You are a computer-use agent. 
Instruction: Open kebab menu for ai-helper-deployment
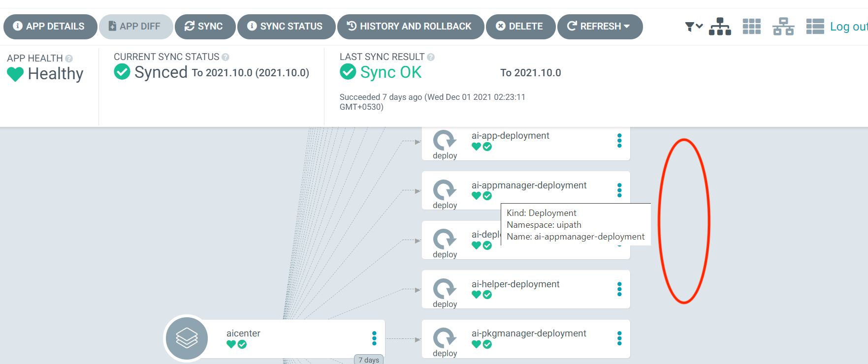click(619, 289)
